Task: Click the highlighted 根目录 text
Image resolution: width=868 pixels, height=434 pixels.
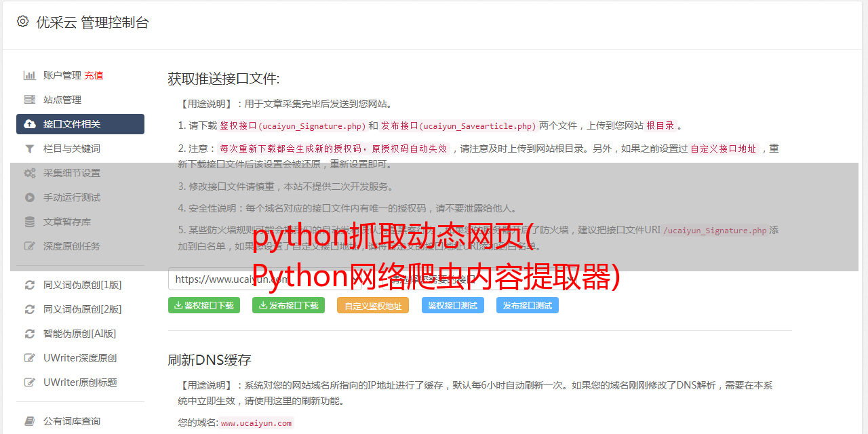Action: pos(660,125)
